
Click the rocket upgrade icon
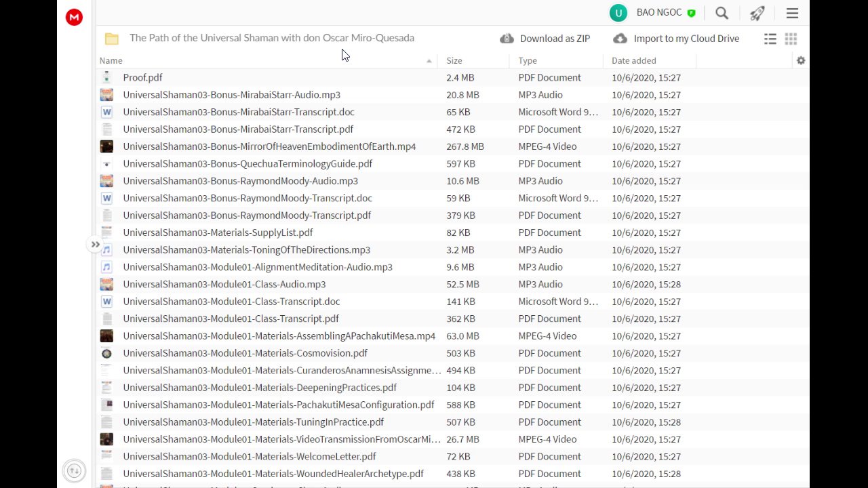click(x=757, y=13)
